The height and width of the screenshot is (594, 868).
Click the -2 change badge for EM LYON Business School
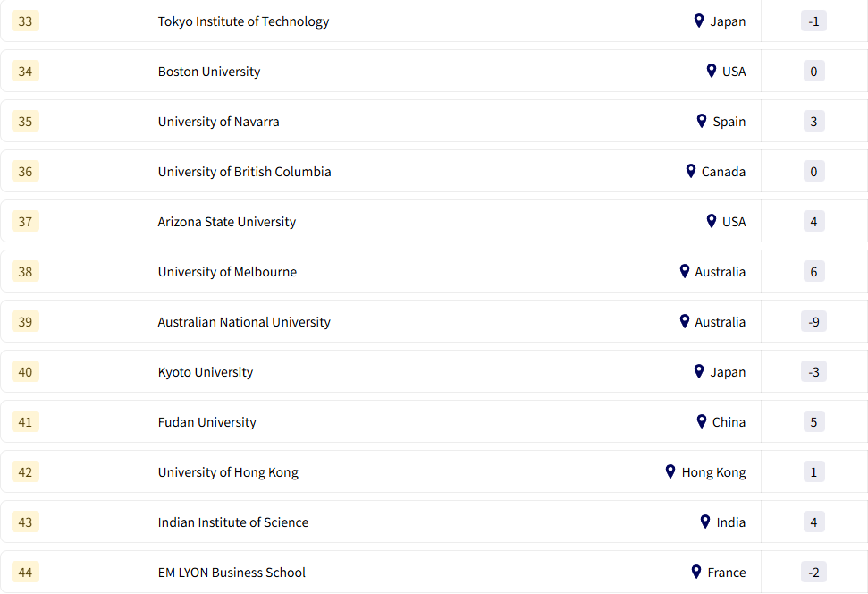pos(813,572)
